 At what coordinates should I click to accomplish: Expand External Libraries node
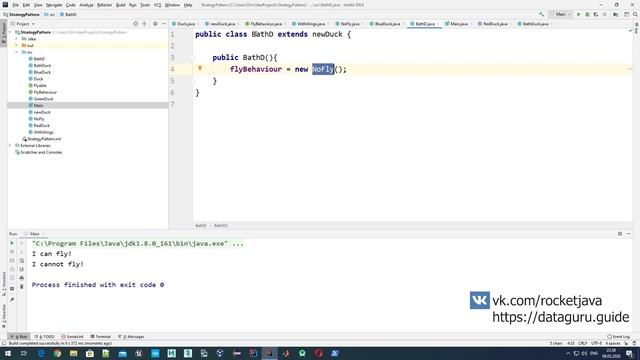coord(11,146)
